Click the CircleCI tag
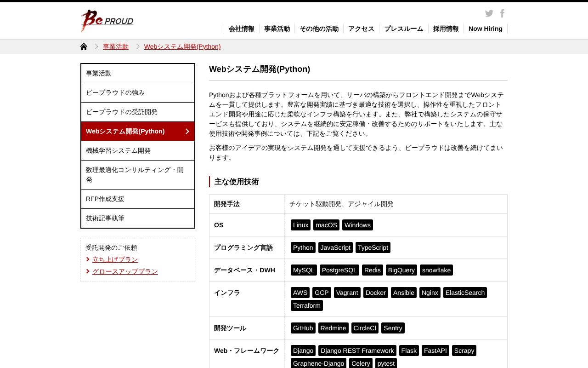The image size is (588, 368). pyautogui.click(x=365, y=328)
